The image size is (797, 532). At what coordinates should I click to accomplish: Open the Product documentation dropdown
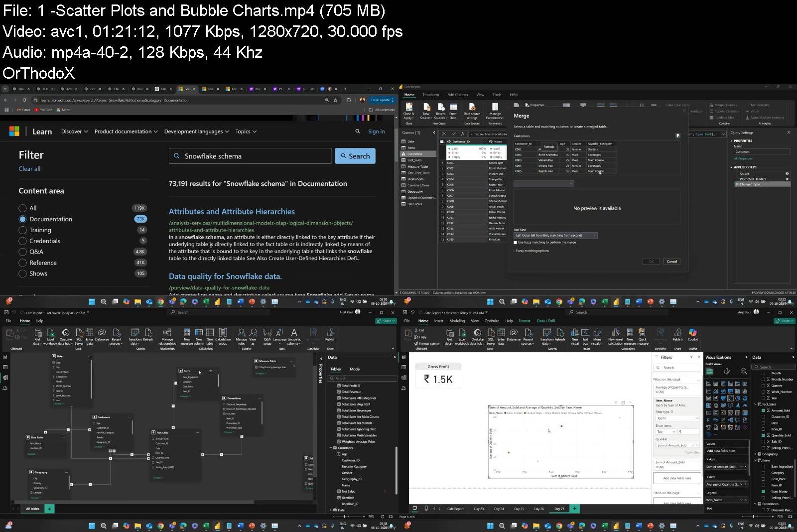point(126,132)
